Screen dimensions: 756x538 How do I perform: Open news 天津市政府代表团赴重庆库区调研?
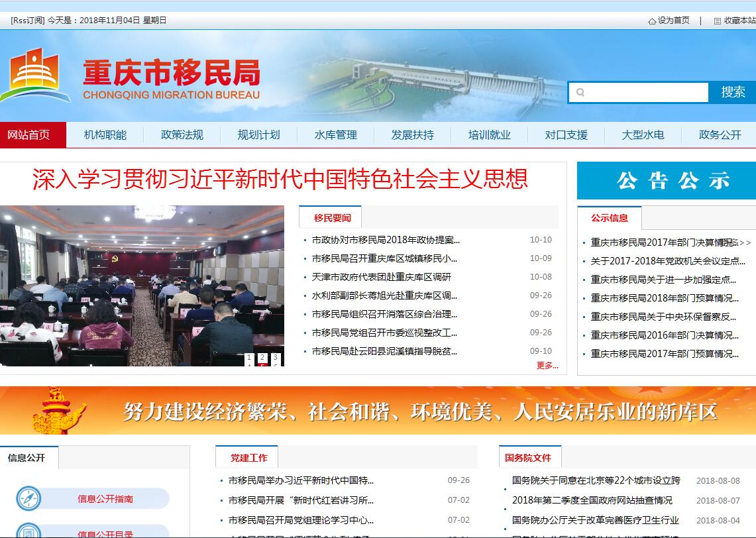[x=381, y=277]
